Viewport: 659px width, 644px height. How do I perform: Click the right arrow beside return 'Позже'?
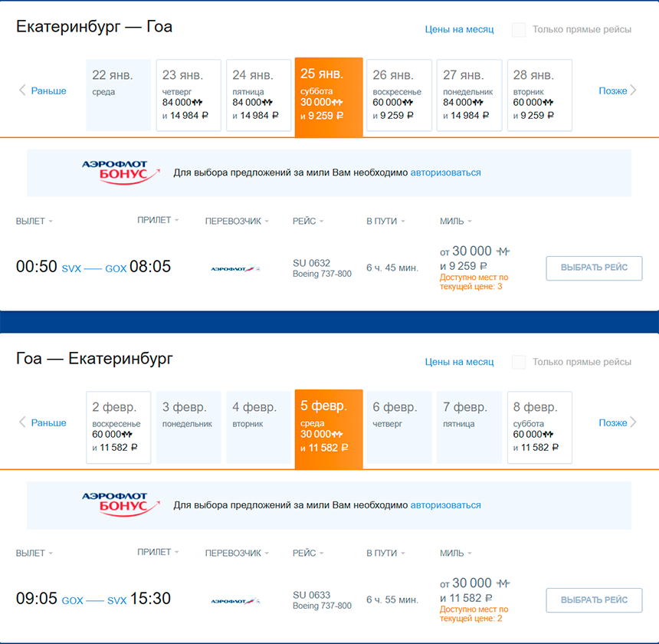(634, 422)
